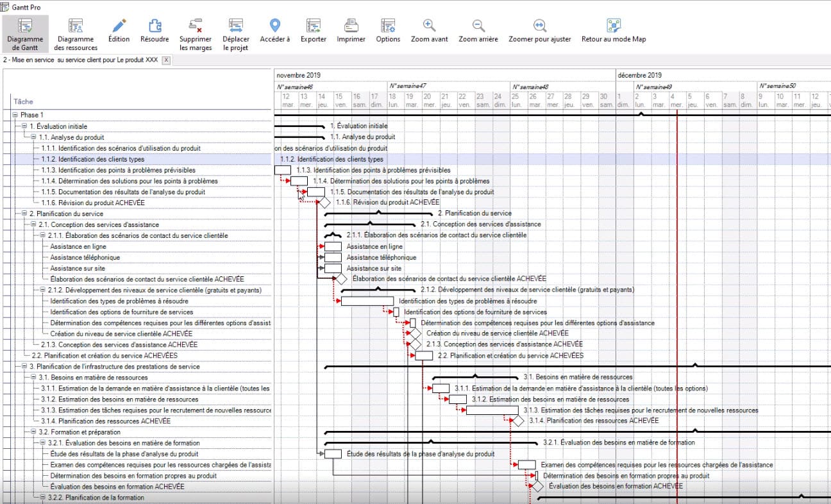Collapse 2.1.1. Élaboration des scénarios node
Viewport: 831px width, 504px height.
[43, 235]
